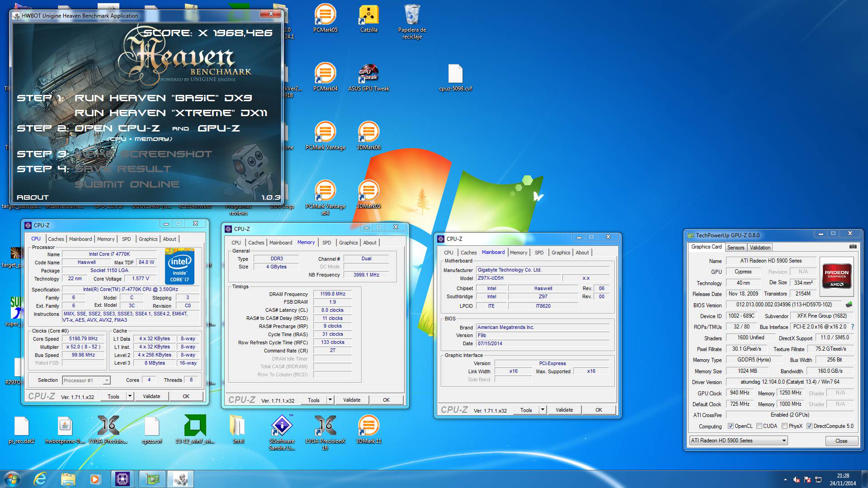Viewport: 868px width, 488px height.
Task: Click ABOUT in the Heaven benchmark app
Action: coord(33,197)
